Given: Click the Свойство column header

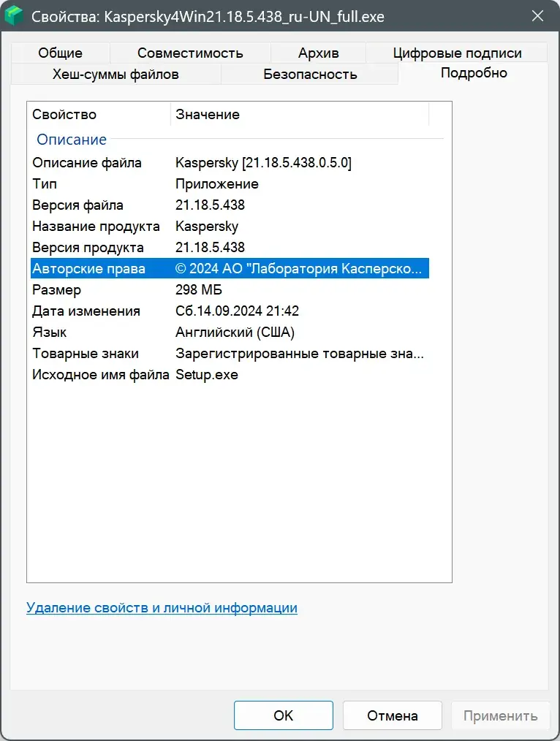Looking at the screenshot, I should [99, 114].
